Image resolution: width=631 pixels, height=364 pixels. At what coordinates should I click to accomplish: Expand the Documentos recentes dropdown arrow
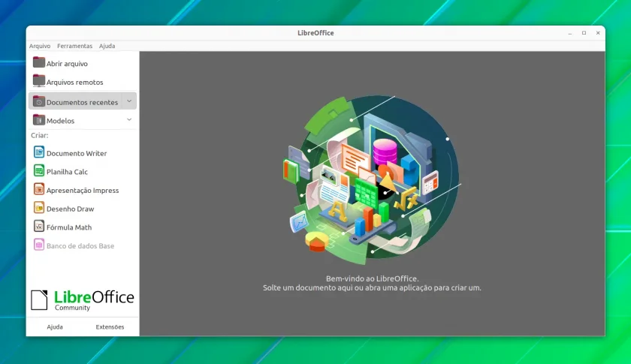[x=129, y=101]
